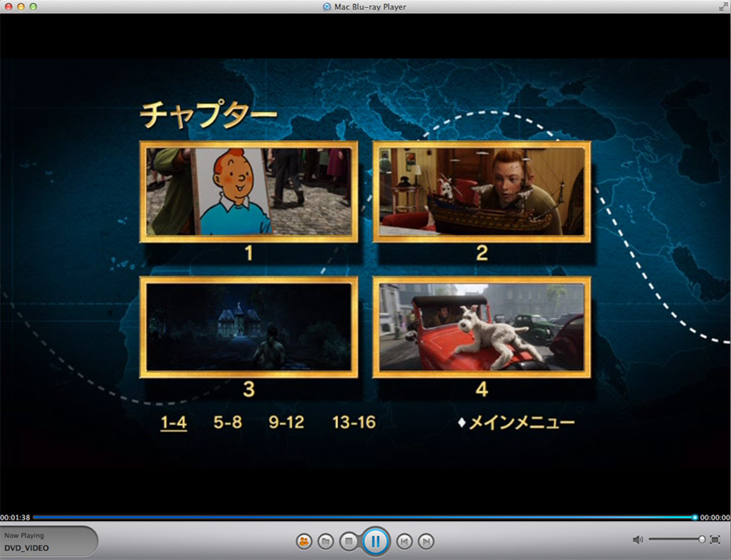Screen dimensions: 731x560
Task: Click the orange share icon
Action: [x=304, y=541]
